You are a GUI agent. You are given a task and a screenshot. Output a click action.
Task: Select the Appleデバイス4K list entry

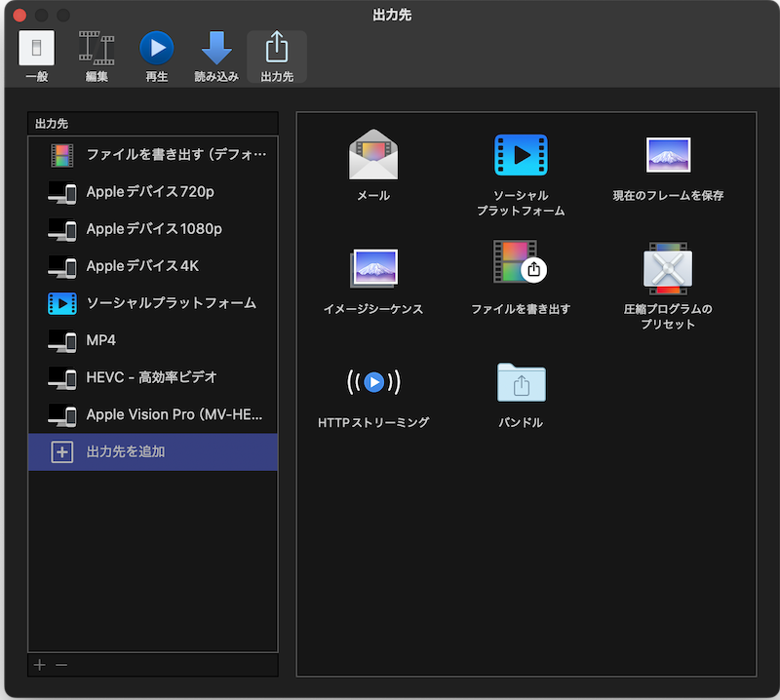pyautogui.click(x=153, y=266)
